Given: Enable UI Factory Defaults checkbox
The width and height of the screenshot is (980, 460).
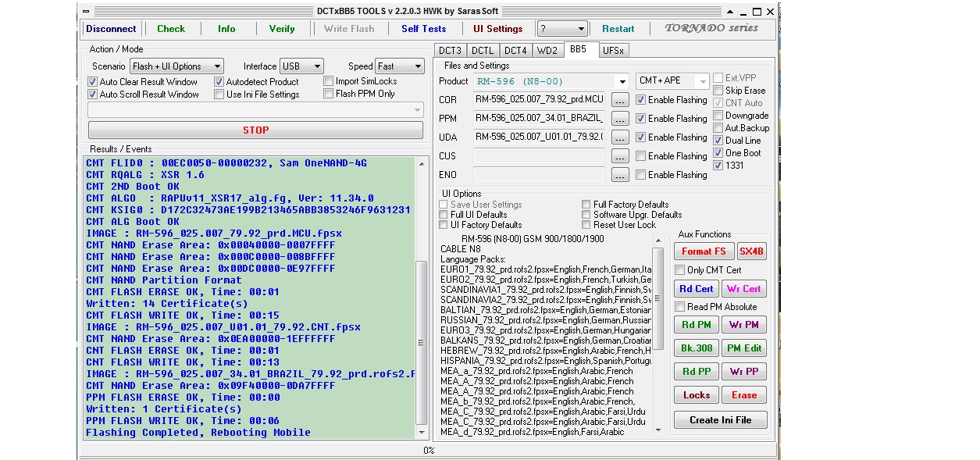Looking at the screenshot, I should [444, 225].
